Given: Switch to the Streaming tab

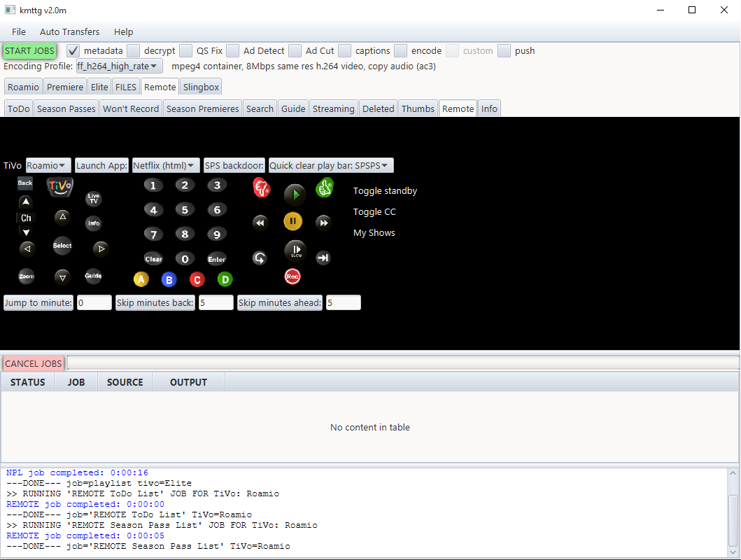Looking at the screenshot, I should point(333,108).
